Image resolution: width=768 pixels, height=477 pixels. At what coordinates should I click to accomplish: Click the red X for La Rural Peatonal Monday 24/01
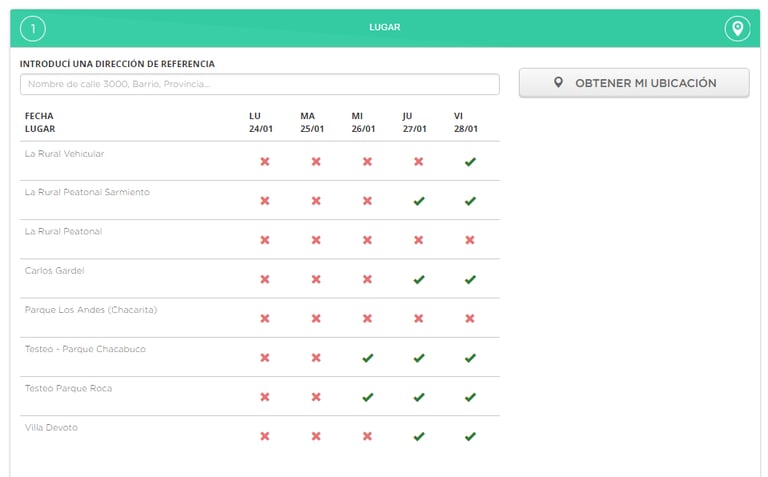point(265,240)
